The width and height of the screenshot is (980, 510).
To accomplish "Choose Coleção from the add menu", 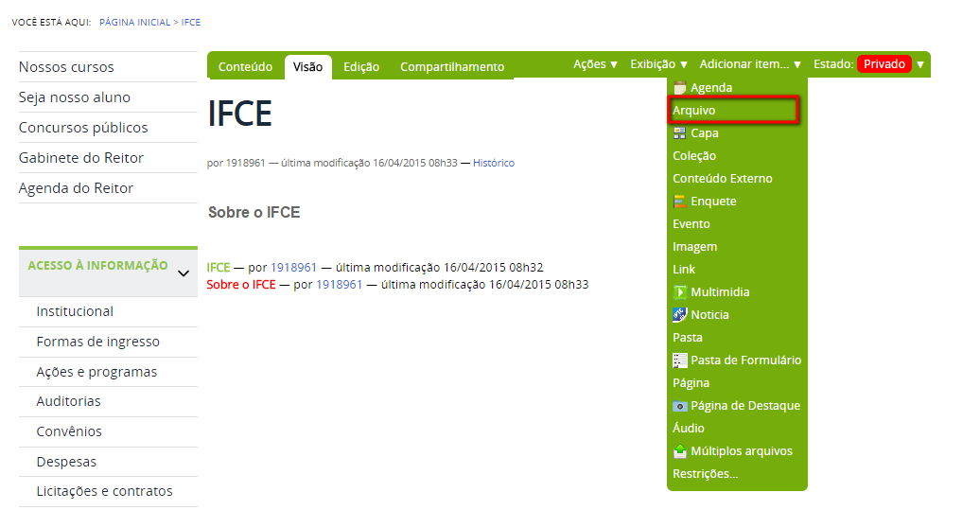I will pos(694,155).
